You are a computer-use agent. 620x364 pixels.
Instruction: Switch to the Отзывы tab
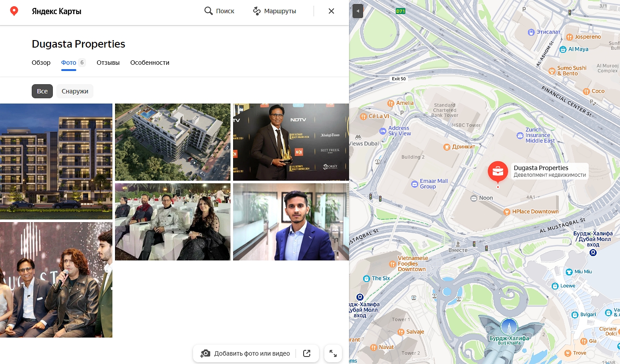coord(108,63)
